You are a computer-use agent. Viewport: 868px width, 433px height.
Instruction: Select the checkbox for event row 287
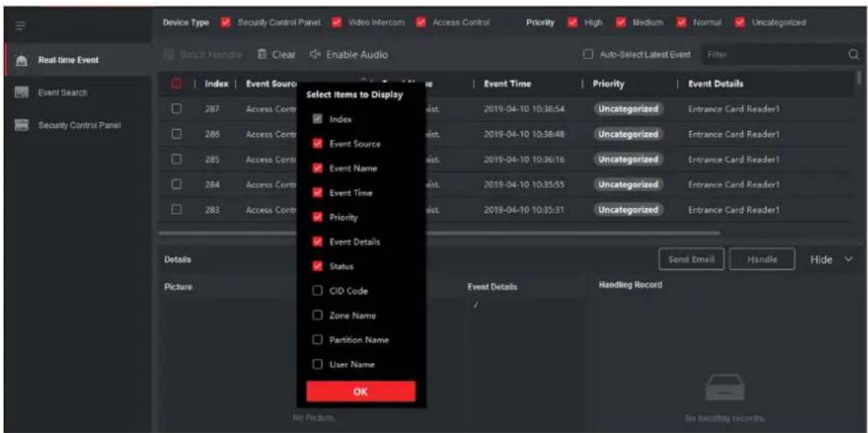pos(178,109)
